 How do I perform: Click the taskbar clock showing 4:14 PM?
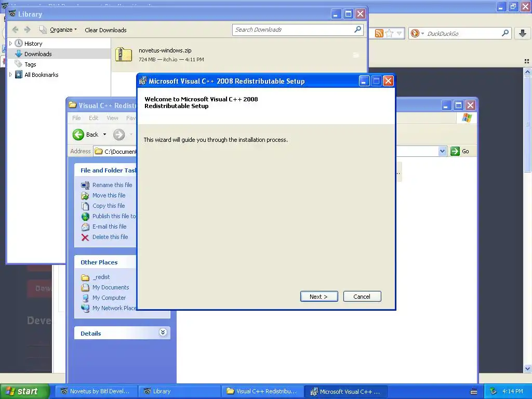pos(513,392)
